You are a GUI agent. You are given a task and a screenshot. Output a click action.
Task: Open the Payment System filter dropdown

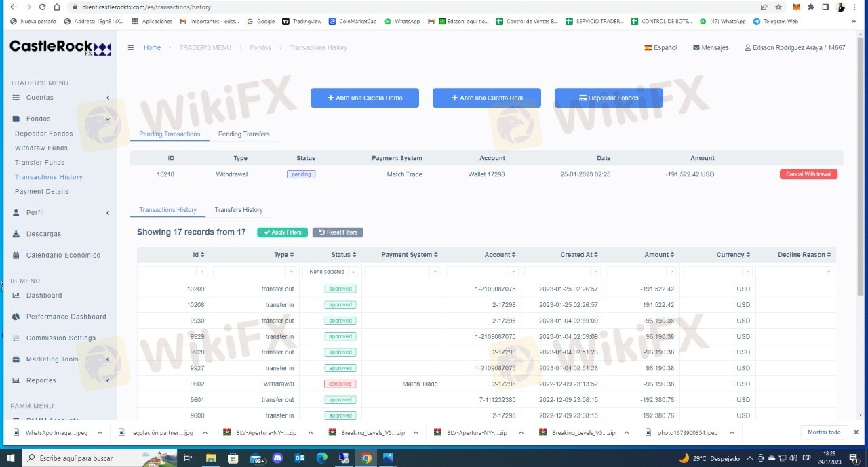[402, 272]
